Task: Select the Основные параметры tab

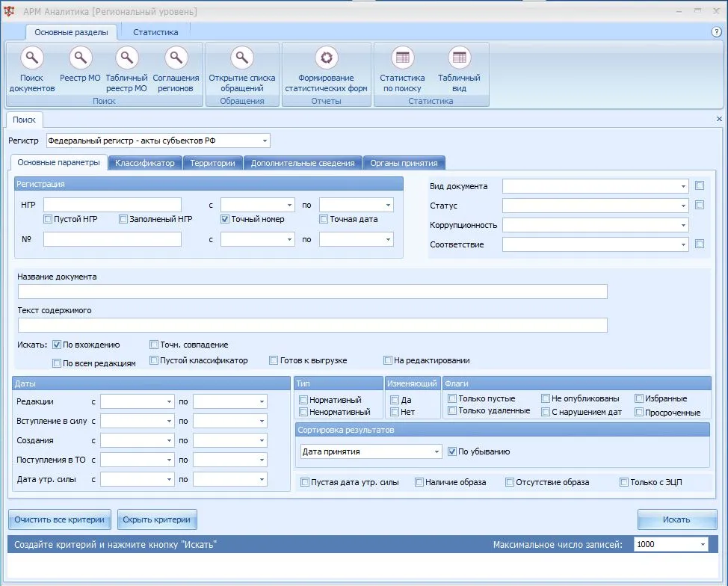Action: pos(58,162)
